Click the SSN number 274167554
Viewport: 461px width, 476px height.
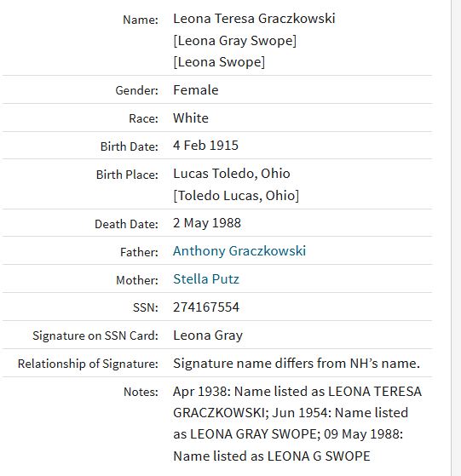206,307
